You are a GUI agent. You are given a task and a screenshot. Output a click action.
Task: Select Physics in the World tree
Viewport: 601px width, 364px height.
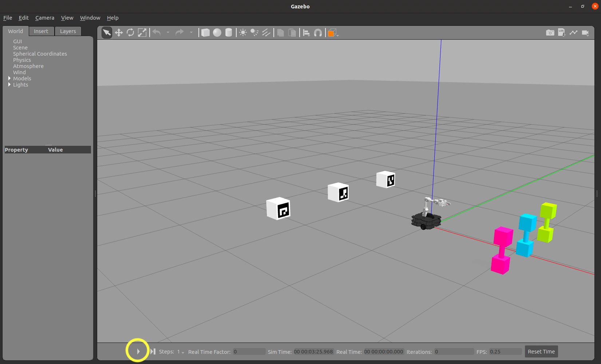22,60
